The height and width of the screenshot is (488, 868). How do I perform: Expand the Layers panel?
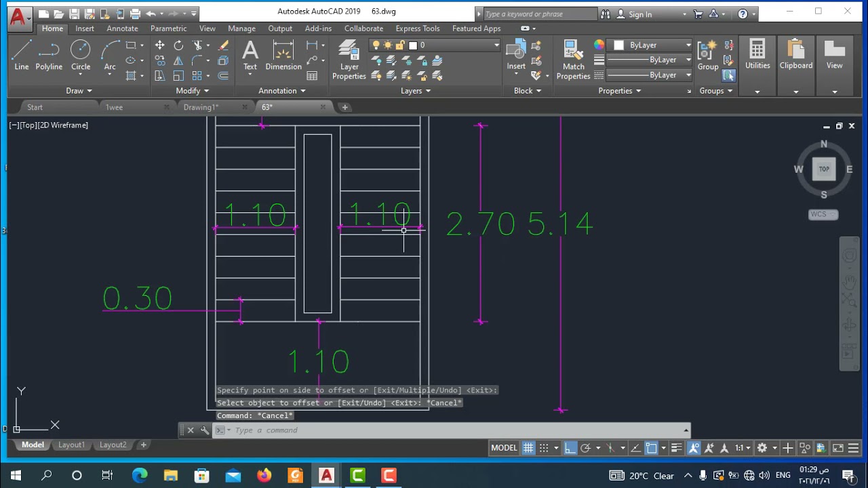416,91
